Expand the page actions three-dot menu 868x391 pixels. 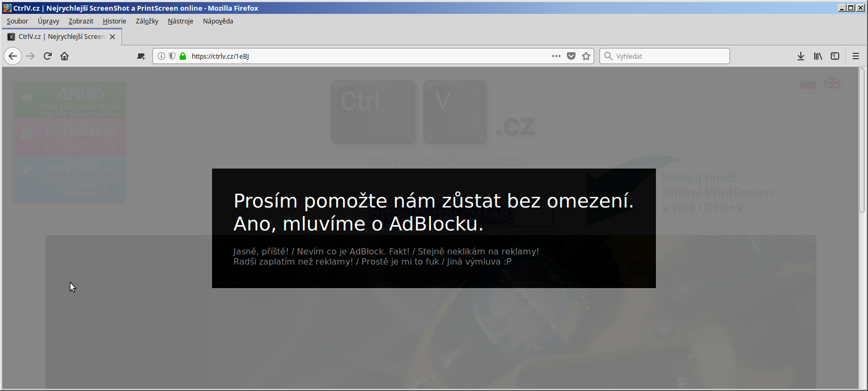556,56
